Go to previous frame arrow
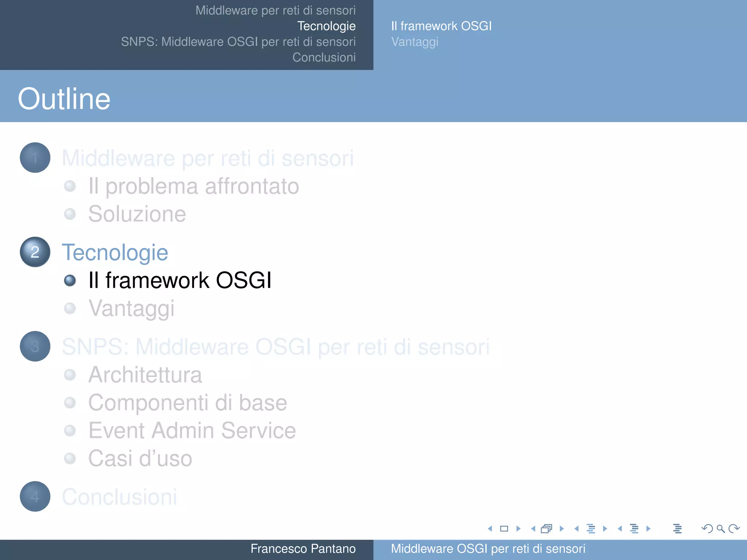The image size is (747, 560). pos(533,529)
